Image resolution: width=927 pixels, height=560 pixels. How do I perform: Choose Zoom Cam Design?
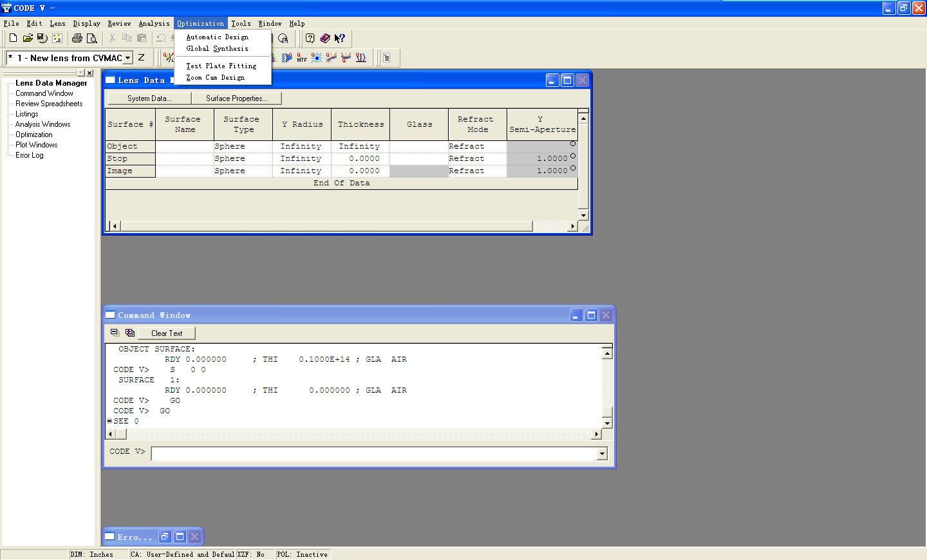[215, 78]
